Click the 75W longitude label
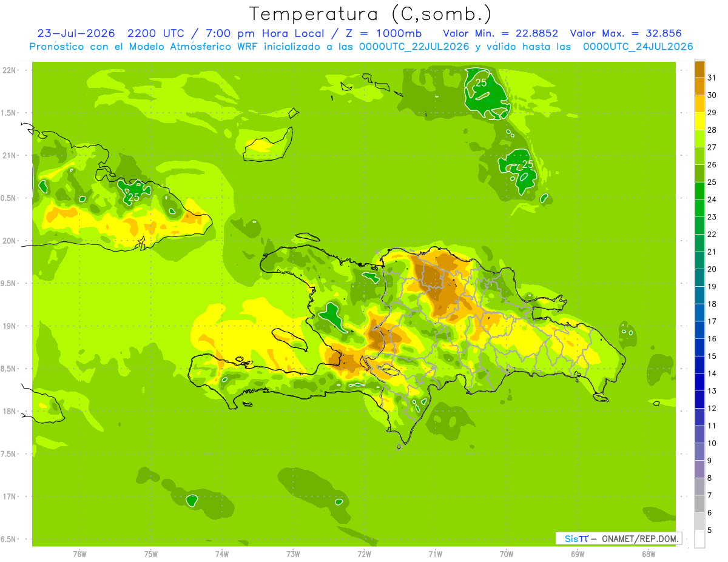The height and width of the screenshot is (562, 728). tap(151, 554)
